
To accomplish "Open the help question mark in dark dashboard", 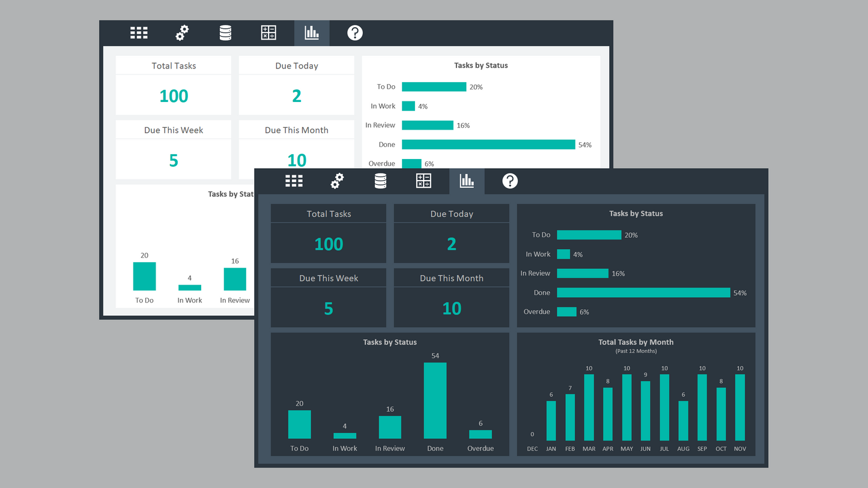I will 510,181.
